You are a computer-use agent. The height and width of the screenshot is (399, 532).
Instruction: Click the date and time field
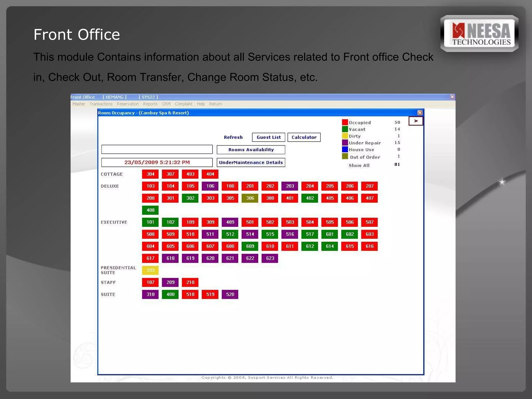coord(157,162)
